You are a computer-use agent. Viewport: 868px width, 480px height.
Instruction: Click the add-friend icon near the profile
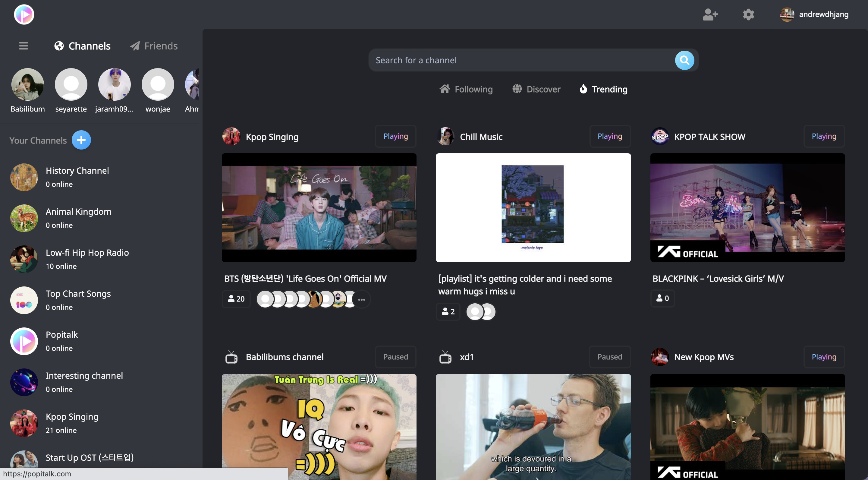[710, 14]
